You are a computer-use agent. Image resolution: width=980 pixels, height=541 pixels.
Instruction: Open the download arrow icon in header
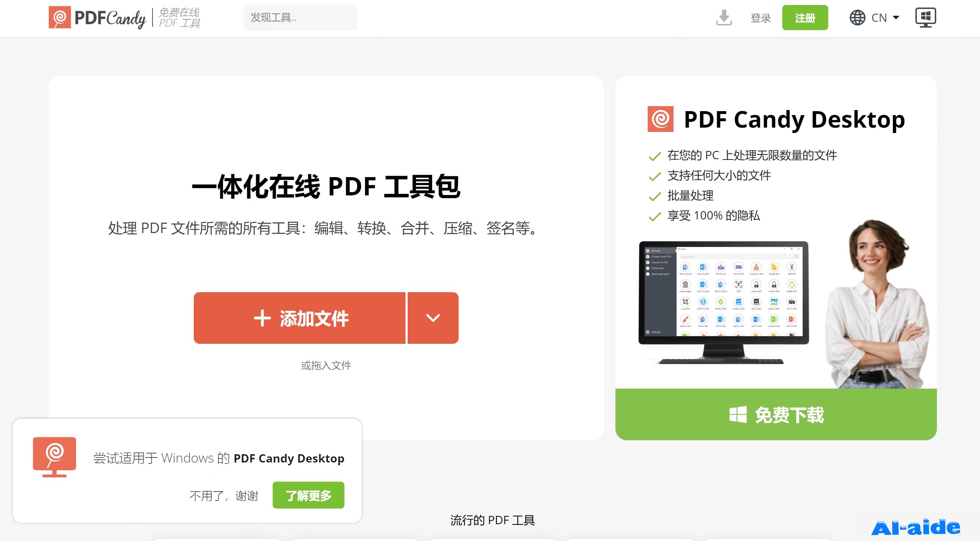(723, 18)
